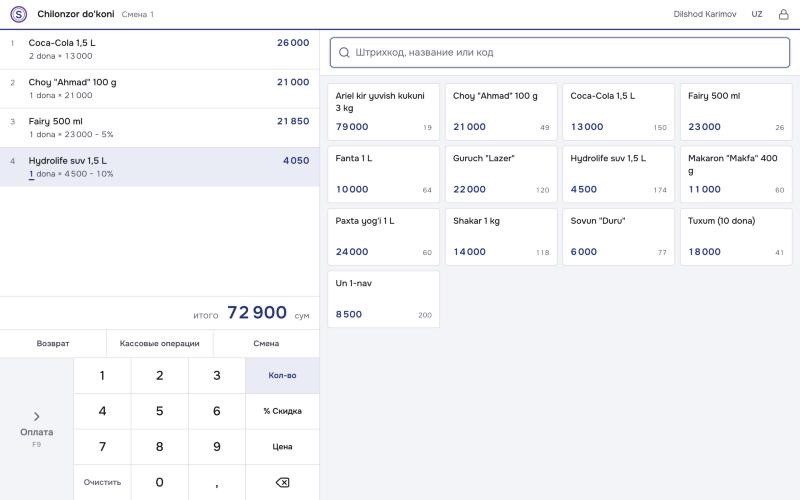
Task: Click the Оплата arrow chevron
Action: (x=37, y=416)
